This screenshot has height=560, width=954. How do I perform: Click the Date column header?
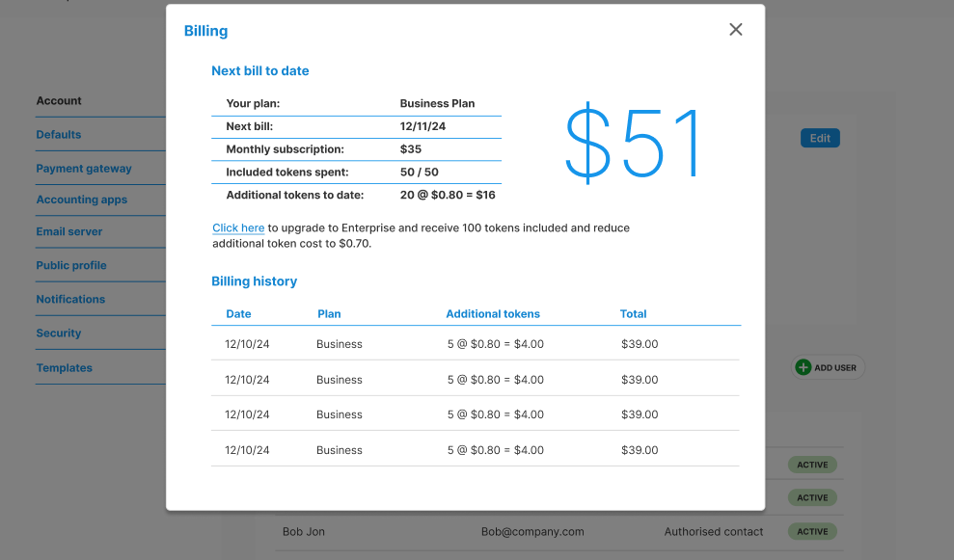tap(238, 314)
